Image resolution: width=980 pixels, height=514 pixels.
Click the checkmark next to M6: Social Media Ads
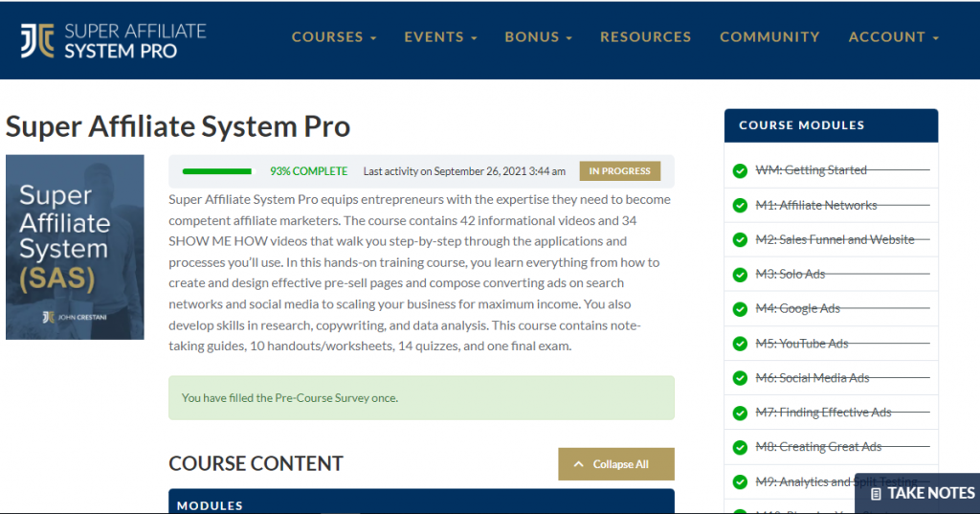coord(740,378)
